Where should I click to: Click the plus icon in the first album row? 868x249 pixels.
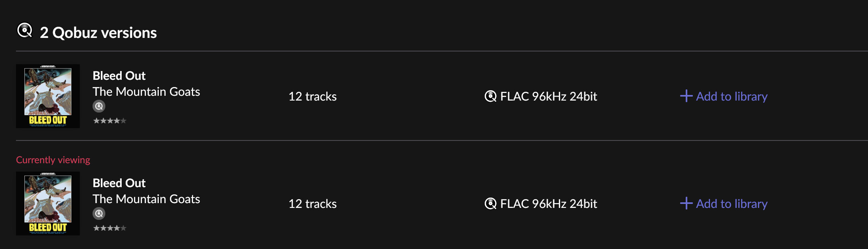coord(686,96)
